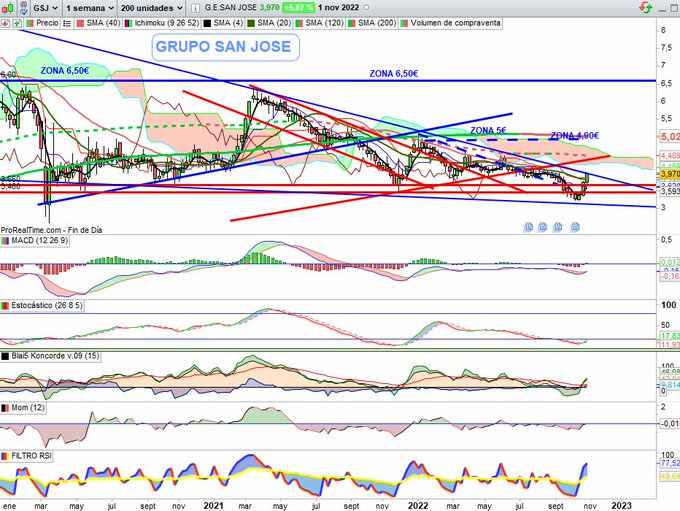Viewport: 680px width, 511px height.
Task: Click the green plus add-indicator icon
Action: [x=17, y=23]
